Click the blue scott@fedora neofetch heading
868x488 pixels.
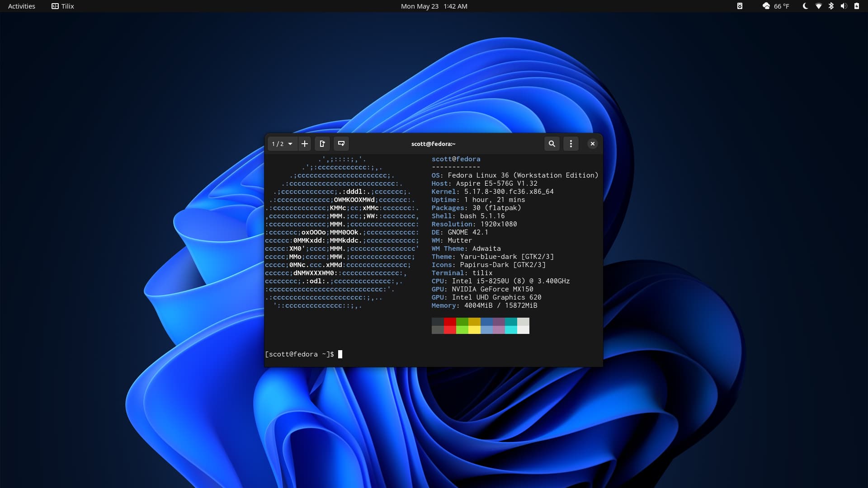pyautogui.click(x=456, y=159)
